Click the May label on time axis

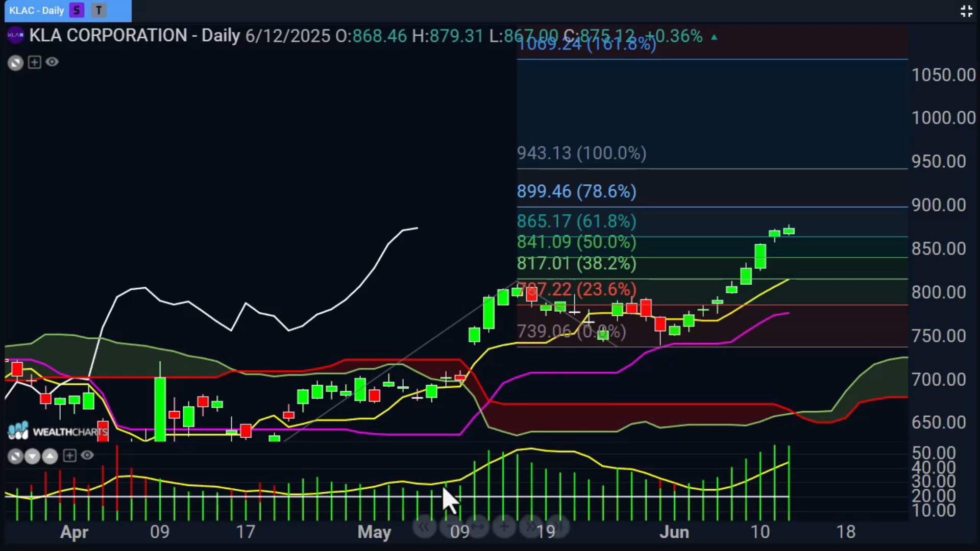pyautogui.click(x=374, y=532)
